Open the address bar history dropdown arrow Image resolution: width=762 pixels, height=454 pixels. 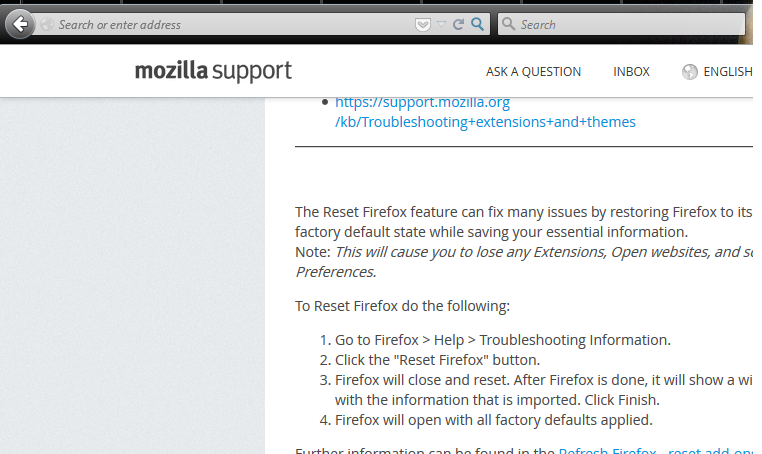441,24
